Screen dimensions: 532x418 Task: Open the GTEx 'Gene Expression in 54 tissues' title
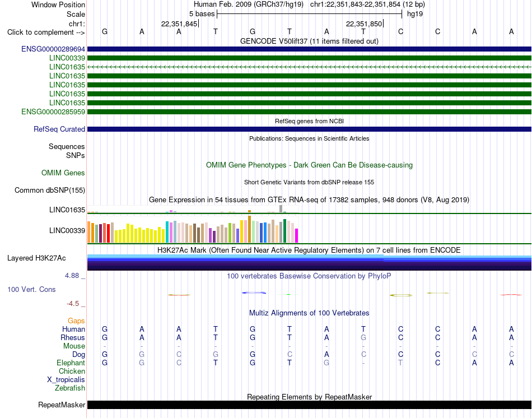[309, 199]
